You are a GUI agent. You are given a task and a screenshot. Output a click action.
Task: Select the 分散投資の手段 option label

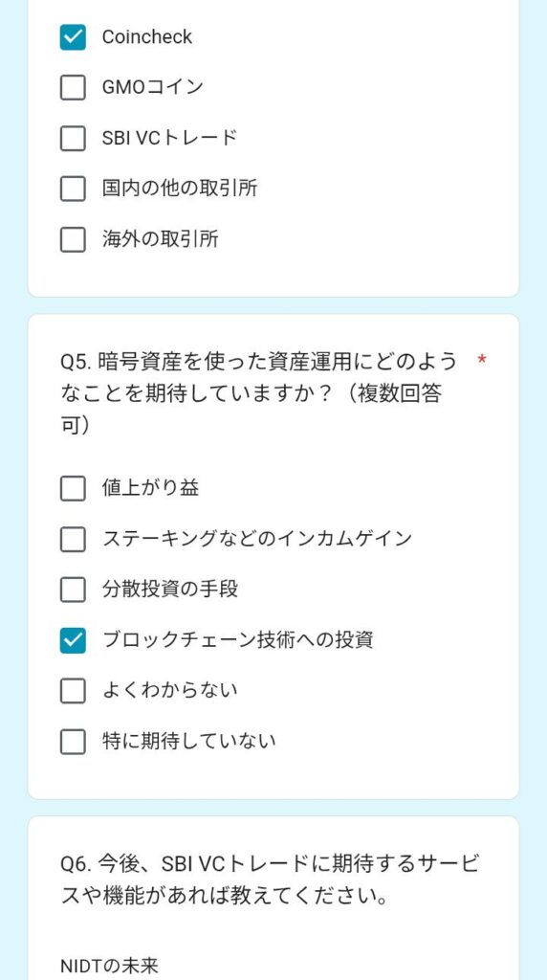170,590
